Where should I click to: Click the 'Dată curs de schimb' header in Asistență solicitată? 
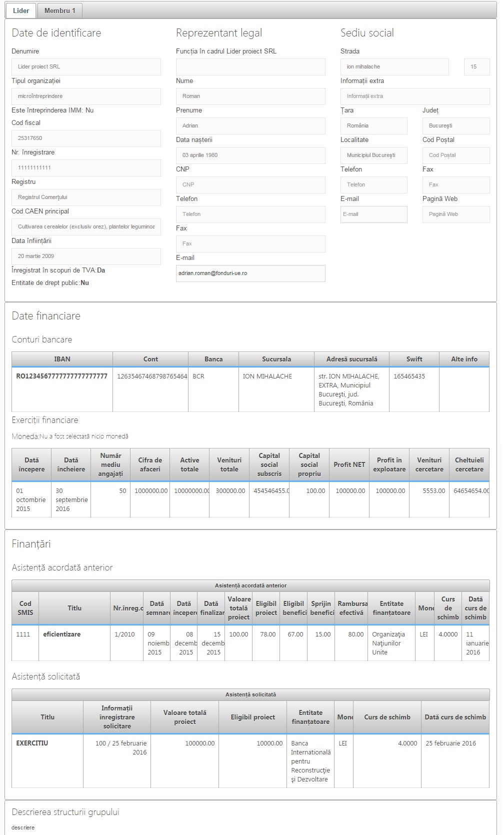coord(455,717)
